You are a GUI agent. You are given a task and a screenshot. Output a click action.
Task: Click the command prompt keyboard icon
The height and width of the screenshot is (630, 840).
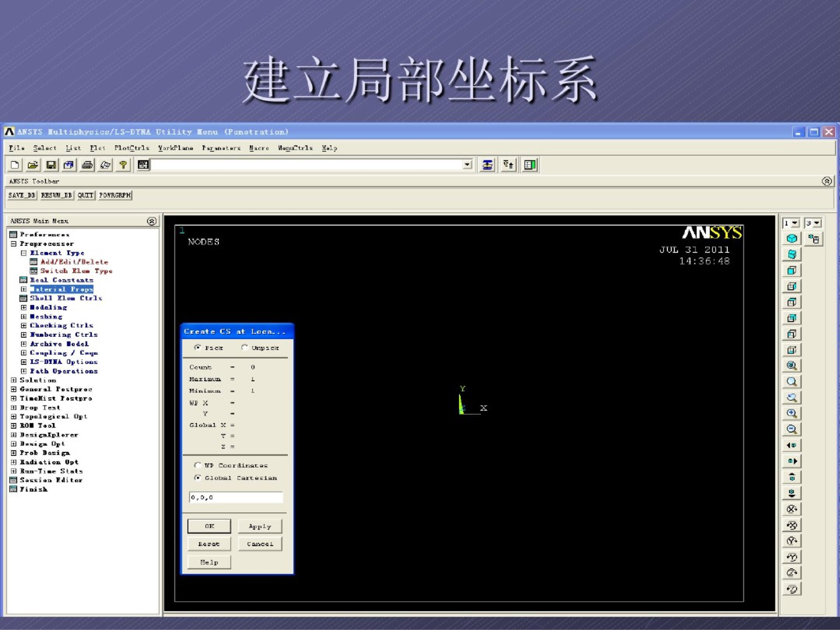click(143, 165)
